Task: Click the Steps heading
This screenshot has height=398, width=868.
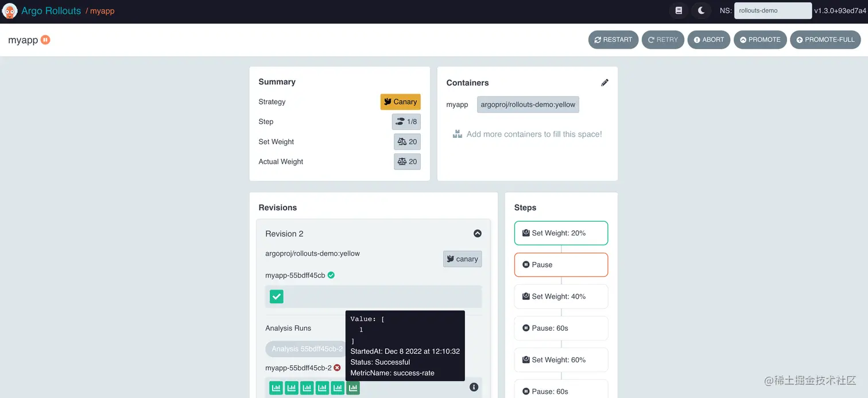Action: pos(525,207)
